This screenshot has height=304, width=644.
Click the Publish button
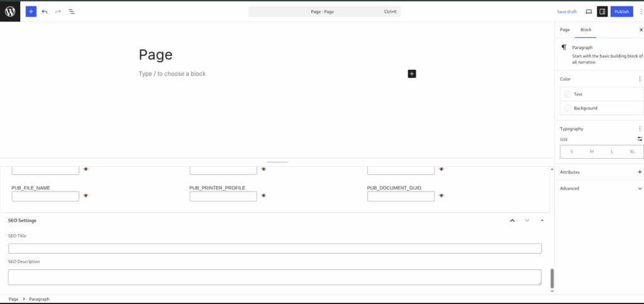[x=621, y=11]
